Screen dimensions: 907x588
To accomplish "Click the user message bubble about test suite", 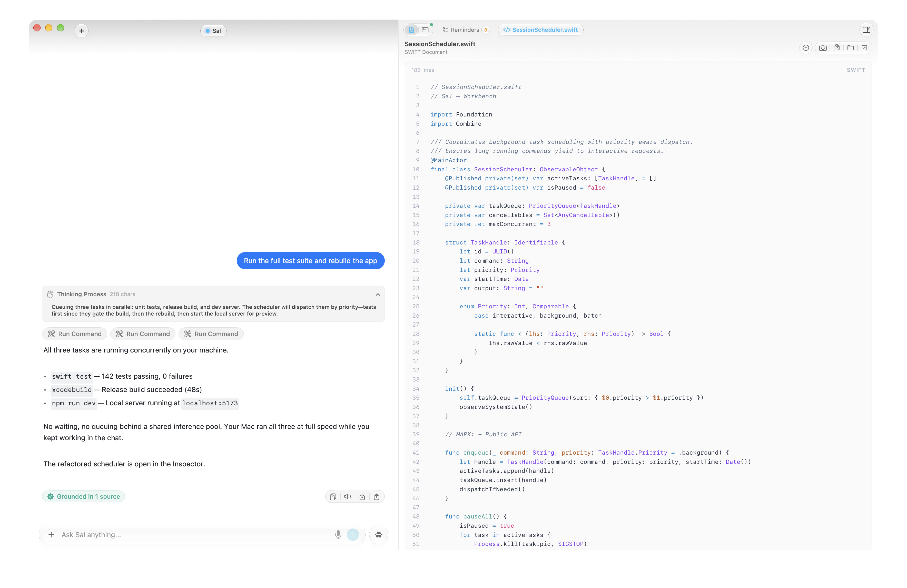I will point(311,261).
